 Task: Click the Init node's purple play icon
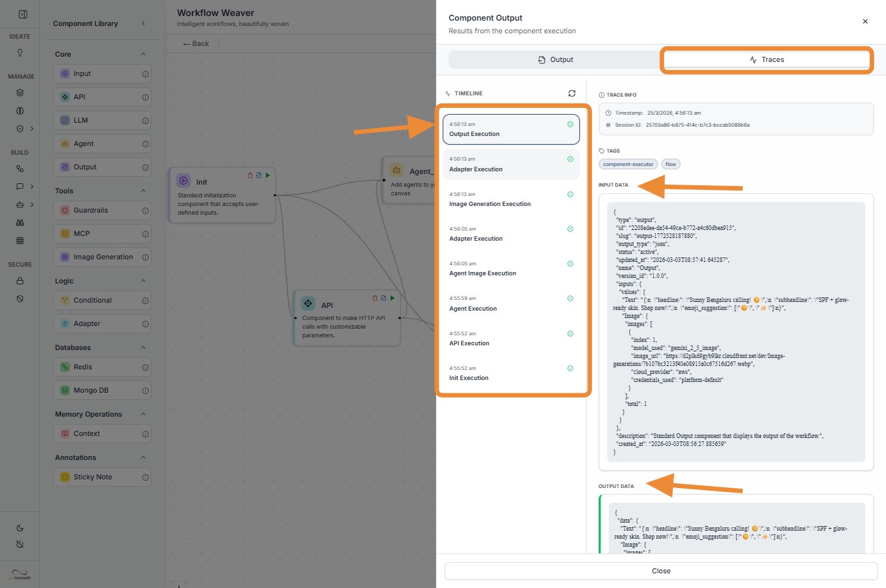(x=183, y=181)
